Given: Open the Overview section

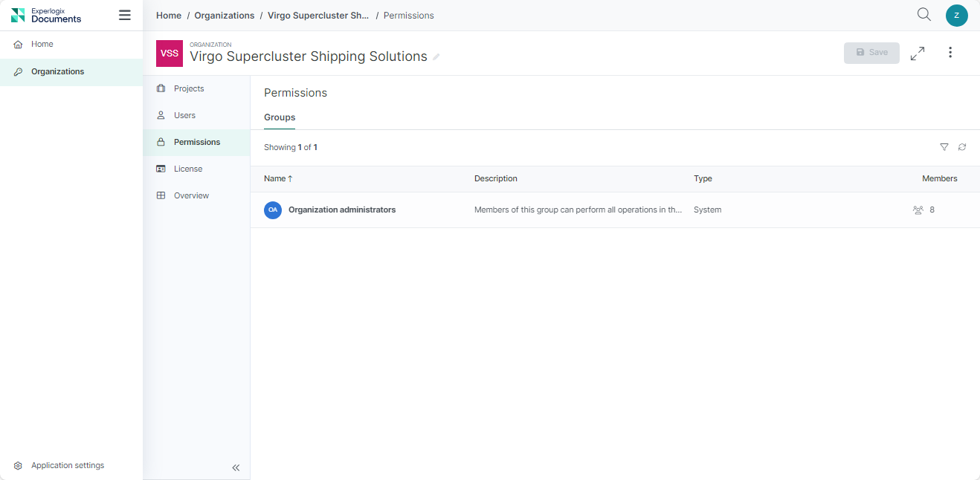Looking at the screenshot, I should [196, 195].
